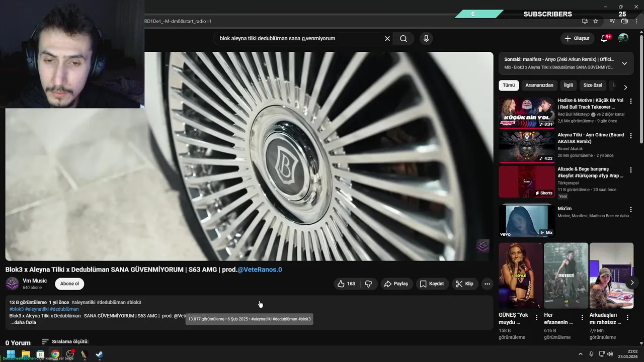Open Chrome media controls icon
644x362 pixels.
coord(612,21)
